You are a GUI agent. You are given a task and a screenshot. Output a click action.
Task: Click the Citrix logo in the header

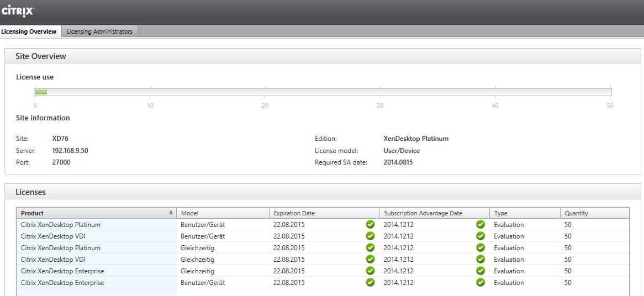18,11
